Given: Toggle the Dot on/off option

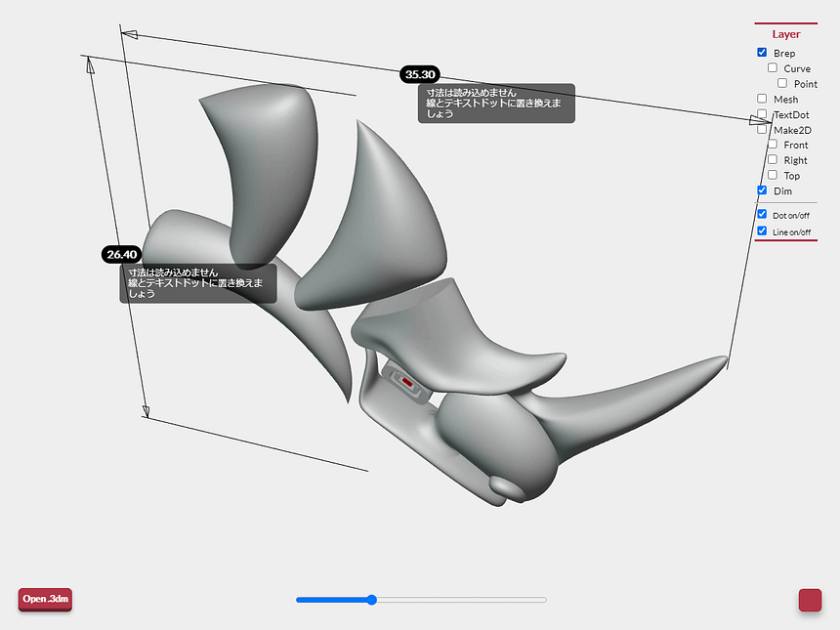Looking at the screenshot, I should click(762, 214).
